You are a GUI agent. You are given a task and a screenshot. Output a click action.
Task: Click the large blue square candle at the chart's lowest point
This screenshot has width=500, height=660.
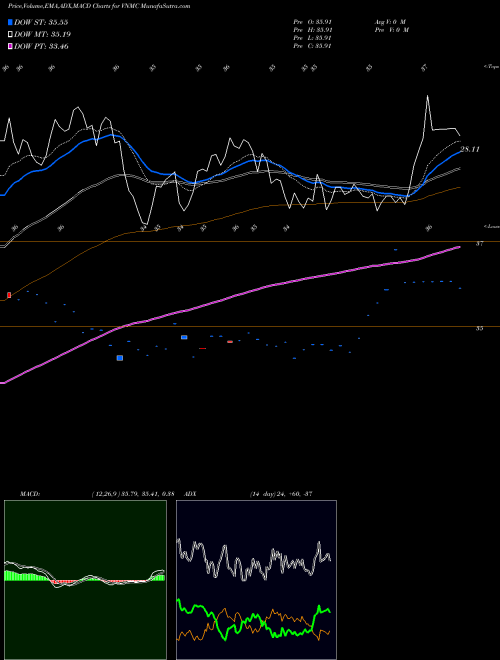point(120,358)
